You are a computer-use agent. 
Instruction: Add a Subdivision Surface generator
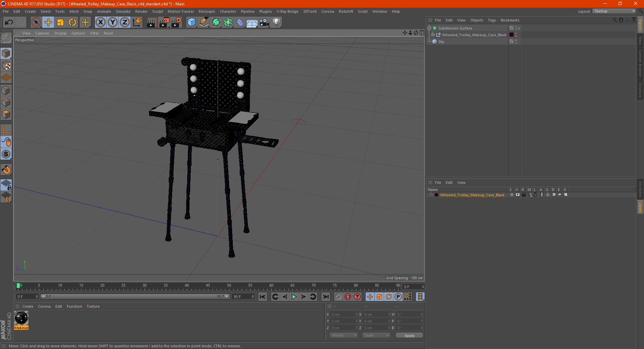(216, 22)
